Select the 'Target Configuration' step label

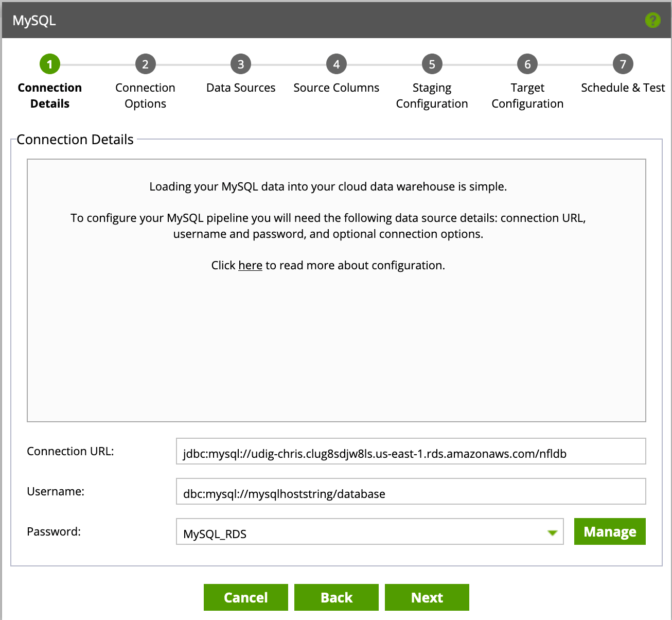[527, 95]
